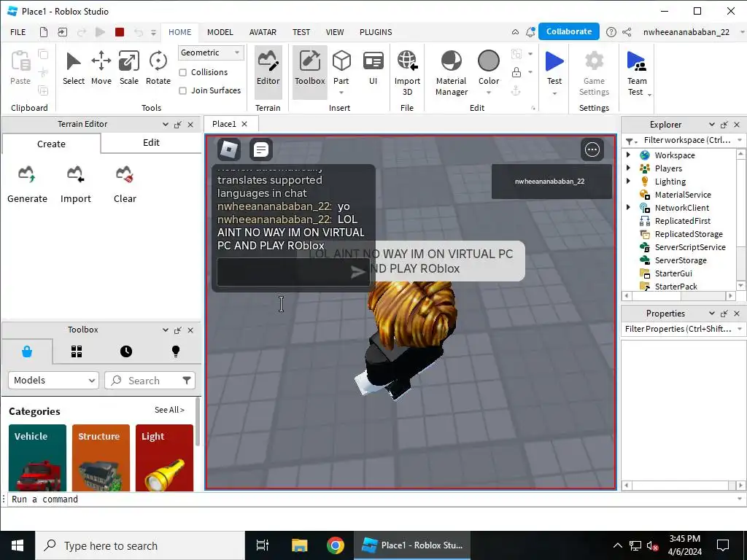Open File Explorer from the taskbar
Viewport: 747px width, 560px height.
(x=300, y=545)
